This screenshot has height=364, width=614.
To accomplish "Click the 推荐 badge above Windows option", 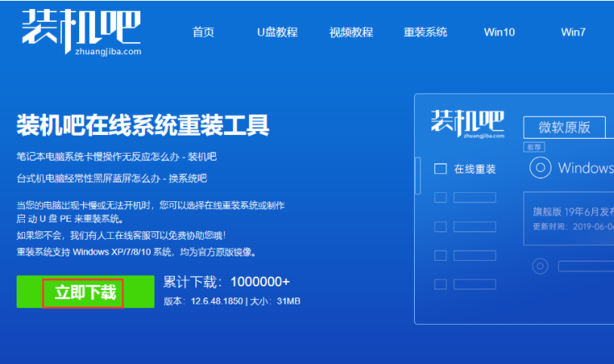I will click(x=533, y=147).
